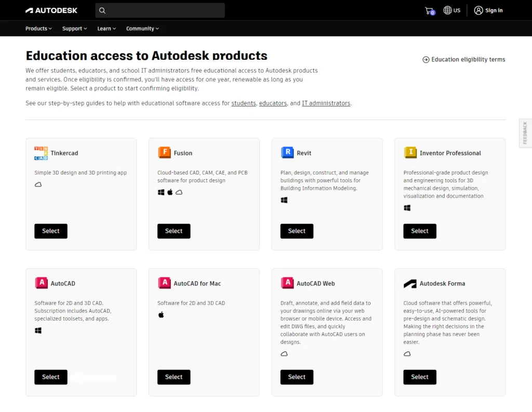Open the shopping cart icon
The width and height of the screenshot is (532, 412).
[430, 11]
